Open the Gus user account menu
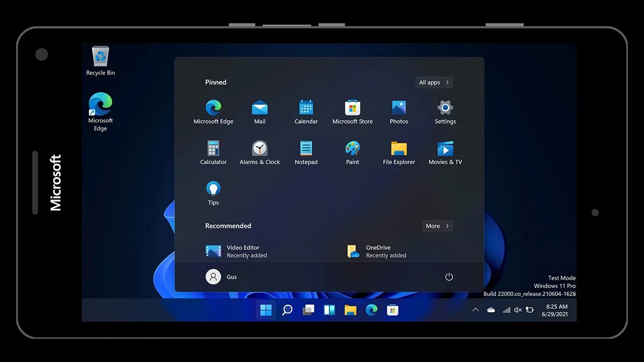 click(221, 277)
